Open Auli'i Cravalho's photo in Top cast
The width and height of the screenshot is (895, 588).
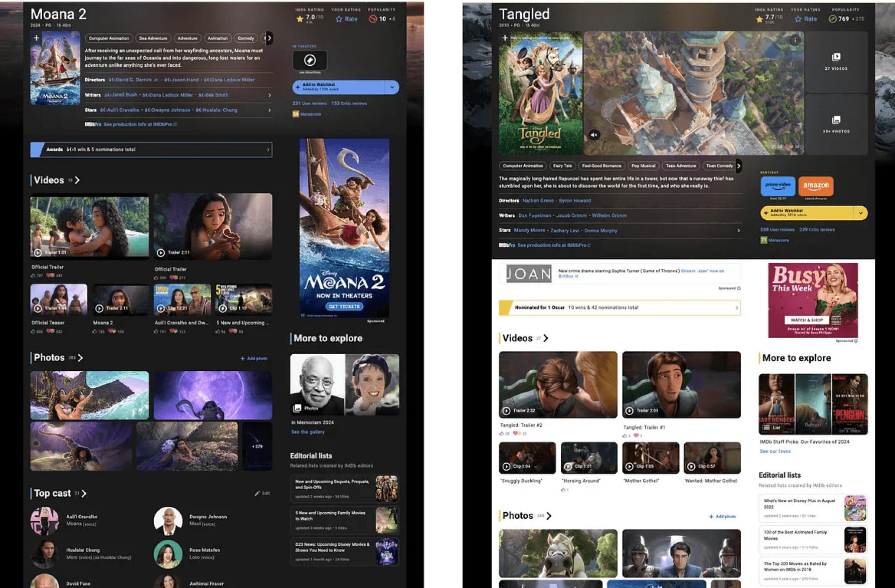tap(45, 521)
